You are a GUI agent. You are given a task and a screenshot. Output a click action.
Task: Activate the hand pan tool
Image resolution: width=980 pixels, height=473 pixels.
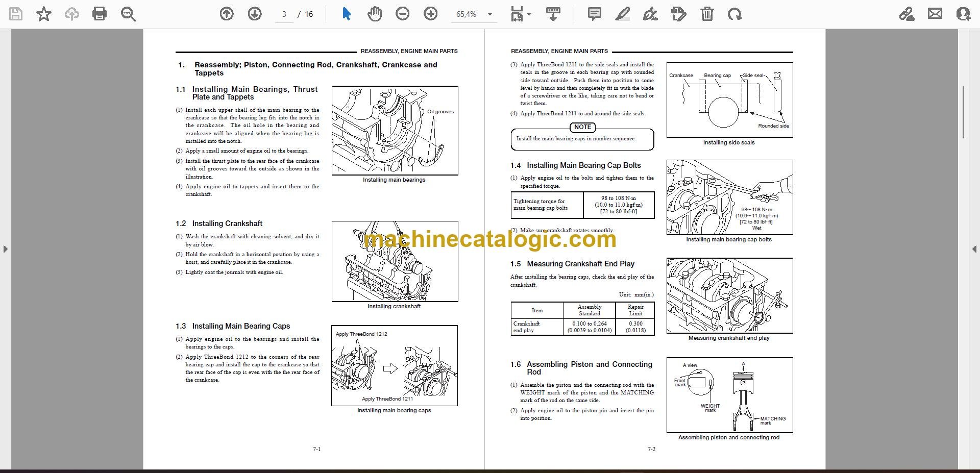[375, 14]
